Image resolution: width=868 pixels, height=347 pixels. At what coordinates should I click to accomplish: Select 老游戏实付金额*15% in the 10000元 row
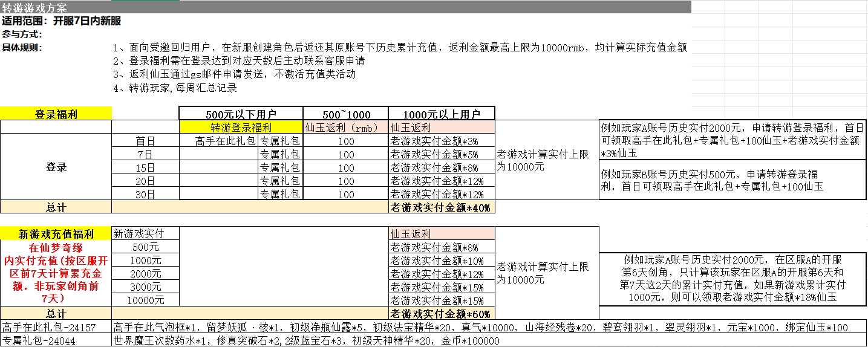click(442, 300)
